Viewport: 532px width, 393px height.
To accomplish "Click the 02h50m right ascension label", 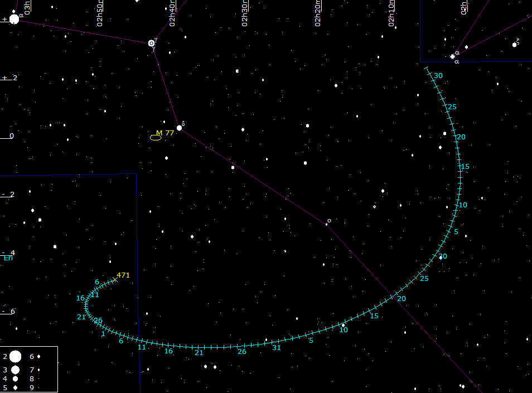I will click(x=100, y=13).
